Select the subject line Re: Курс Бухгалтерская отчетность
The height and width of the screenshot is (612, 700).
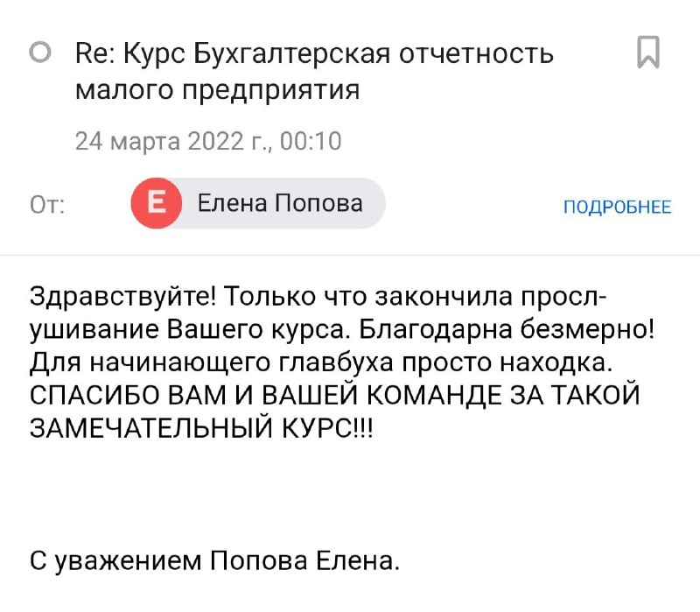click(315, 53)
